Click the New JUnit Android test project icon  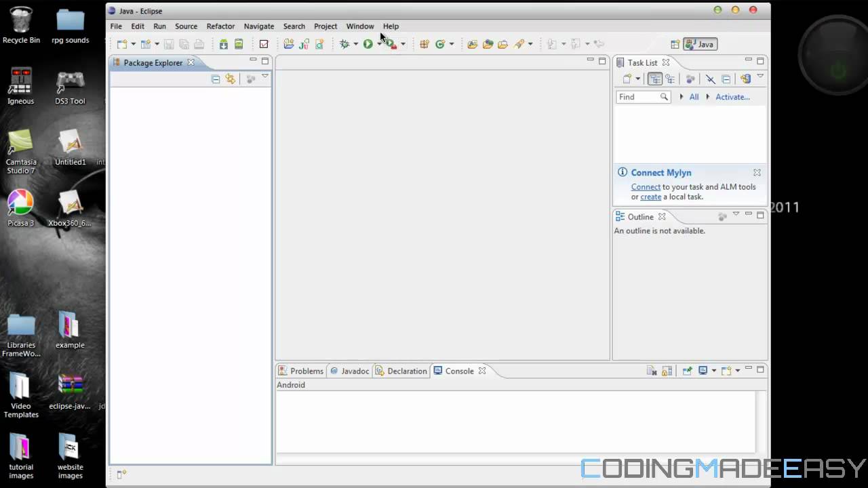304,44
